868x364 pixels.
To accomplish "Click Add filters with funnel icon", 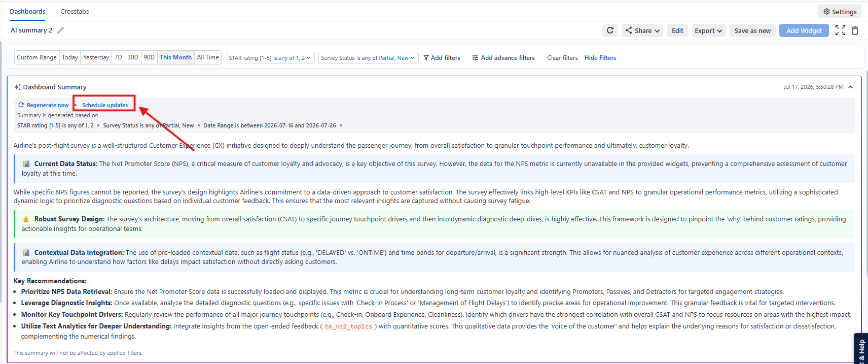I will click(442, 58).
